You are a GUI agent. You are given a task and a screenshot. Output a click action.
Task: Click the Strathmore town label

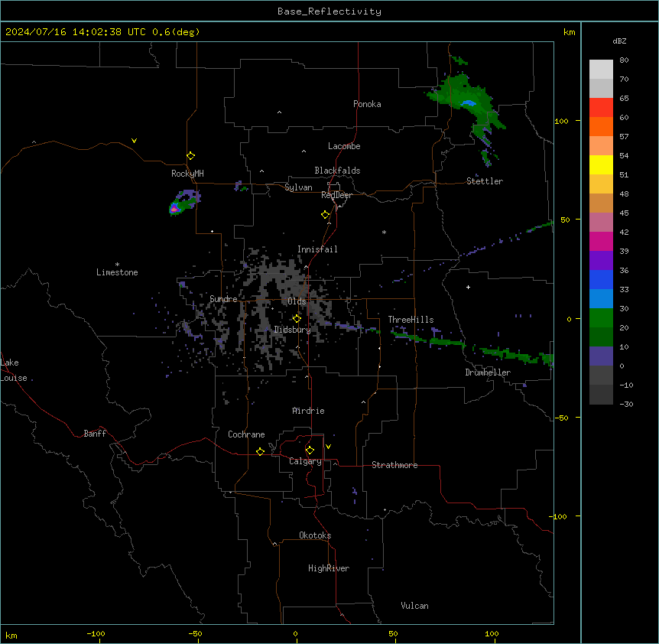(x=394, y=465)
